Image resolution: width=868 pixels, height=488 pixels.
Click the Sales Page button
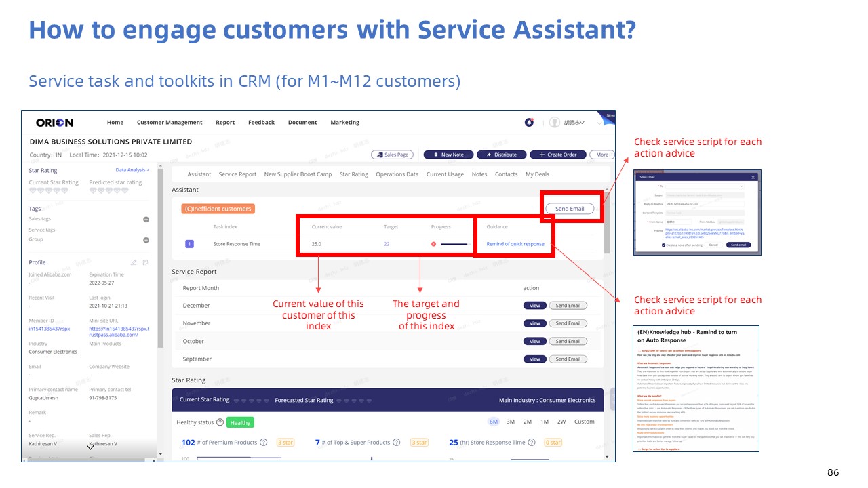click(392, 155)
